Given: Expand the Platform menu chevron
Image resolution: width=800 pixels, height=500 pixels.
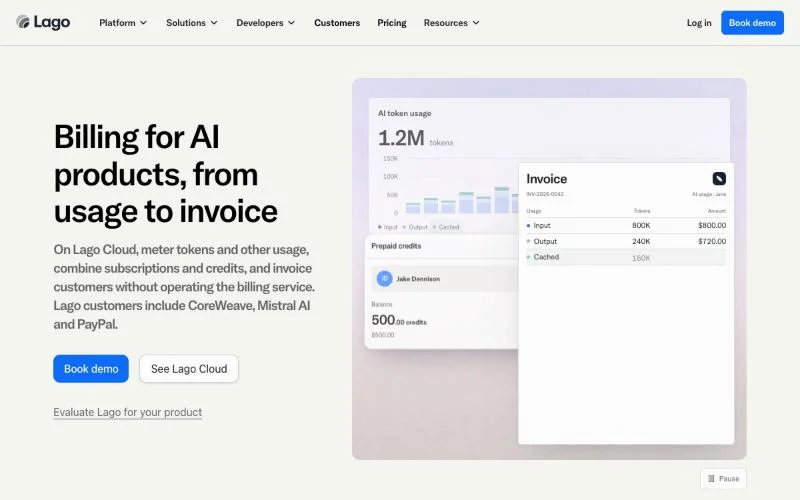Looking at the screenshot, I should (x=144, y=23).
